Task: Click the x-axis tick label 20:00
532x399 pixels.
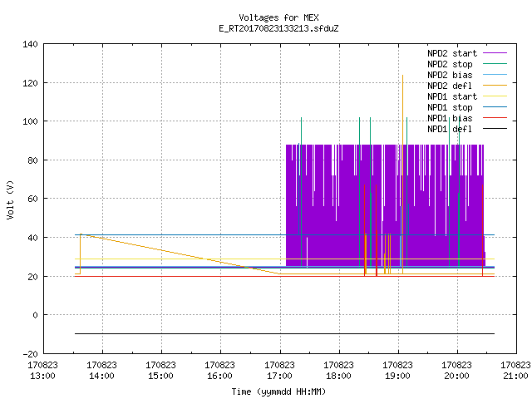Action: (456, 376)
